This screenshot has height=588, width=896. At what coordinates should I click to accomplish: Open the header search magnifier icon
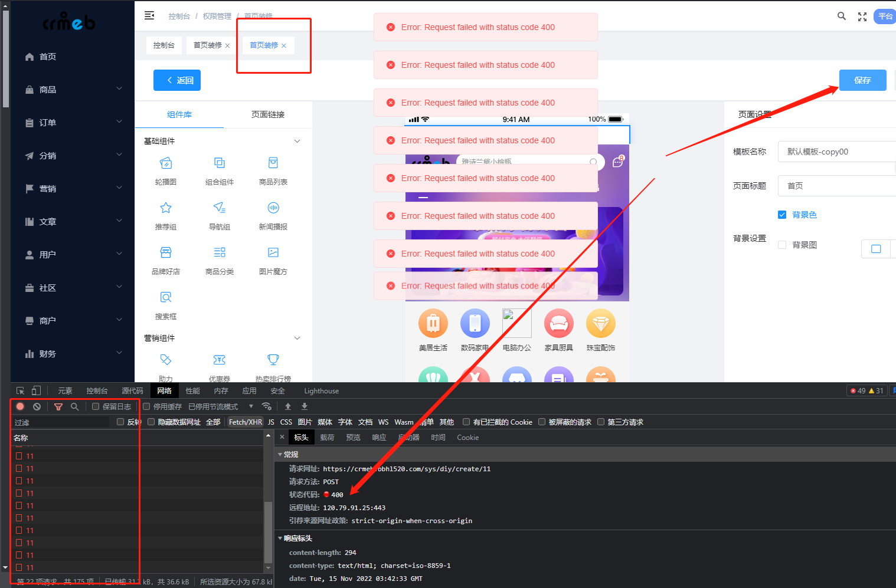tap(842, 16)
